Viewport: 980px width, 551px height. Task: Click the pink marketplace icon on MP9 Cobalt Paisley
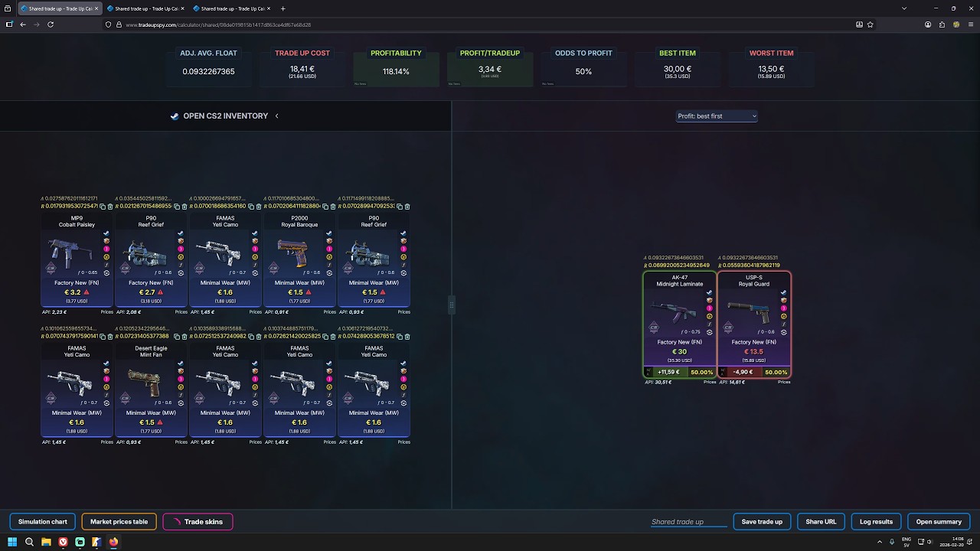click(x=106, y=249)
